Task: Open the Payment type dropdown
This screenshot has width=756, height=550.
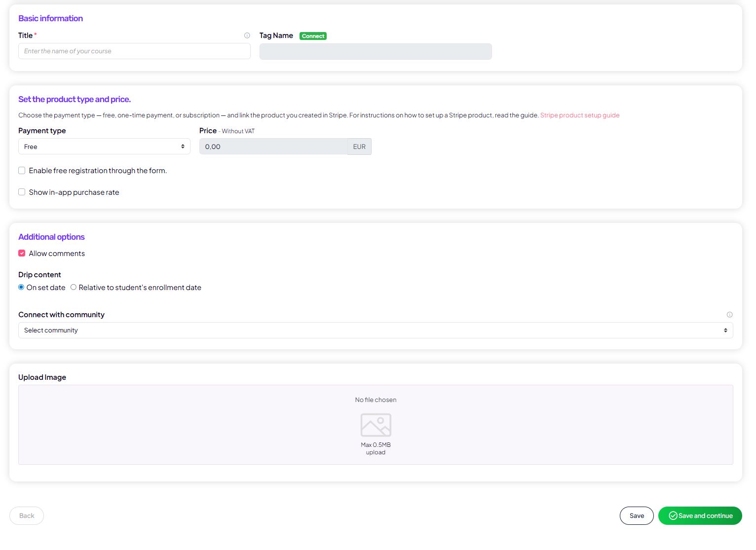Action: click(x=104, y=147)
